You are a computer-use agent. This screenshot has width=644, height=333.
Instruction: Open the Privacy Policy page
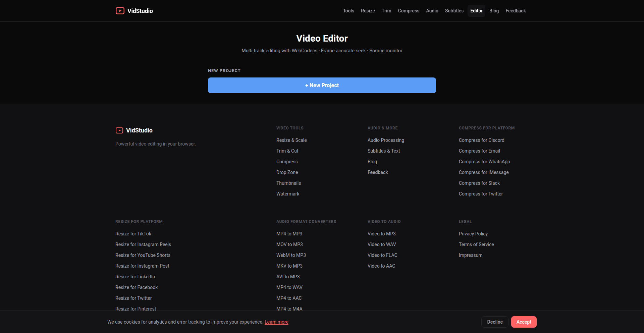pos(473,234)
